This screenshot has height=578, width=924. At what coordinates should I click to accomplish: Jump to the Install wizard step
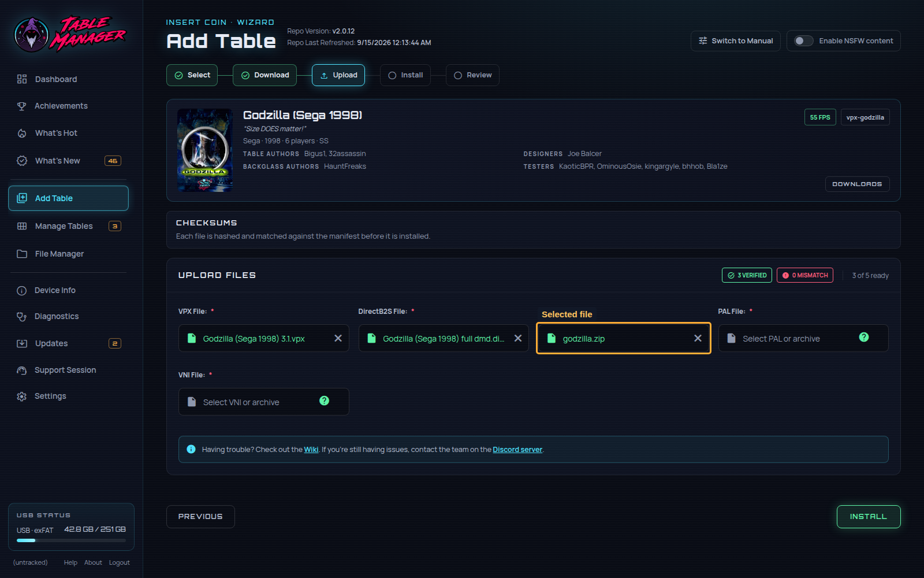(405, 75)
